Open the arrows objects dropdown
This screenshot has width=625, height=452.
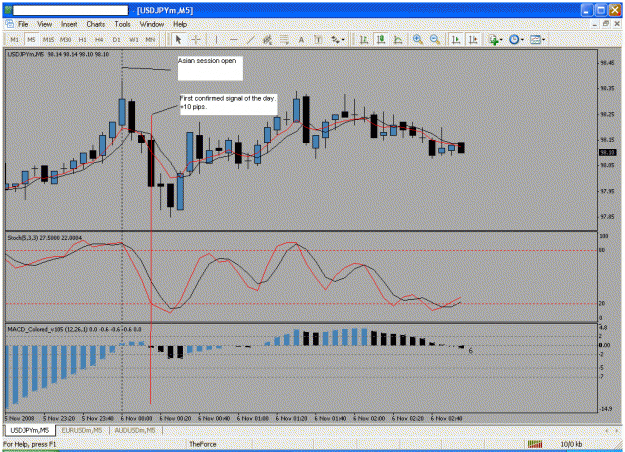(x=338, y=39)
